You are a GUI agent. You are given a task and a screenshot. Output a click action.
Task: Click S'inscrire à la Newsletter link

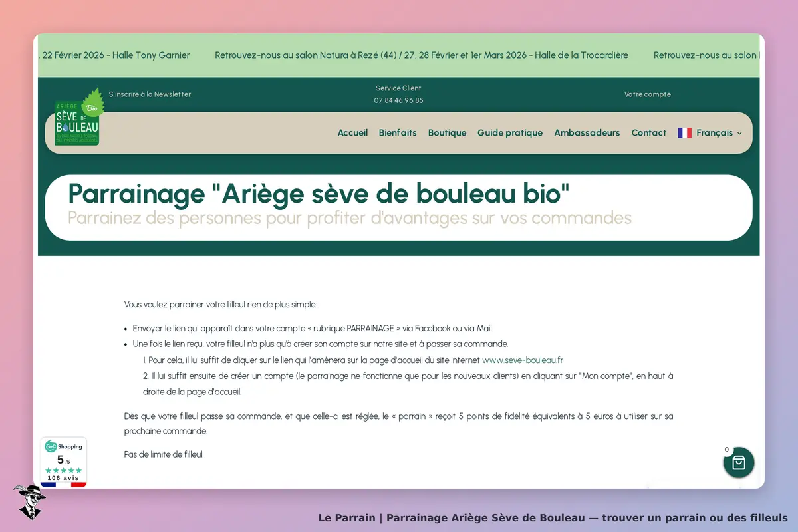pyautogui.click(x=150, y=94)
